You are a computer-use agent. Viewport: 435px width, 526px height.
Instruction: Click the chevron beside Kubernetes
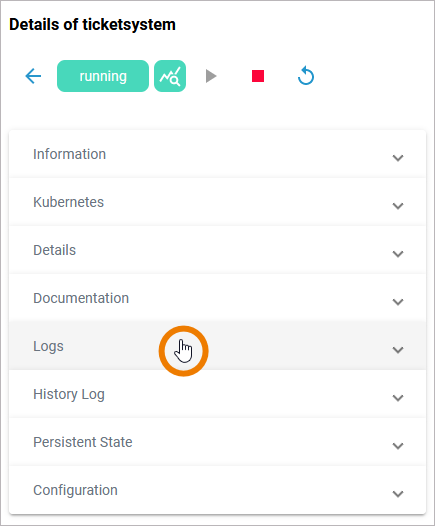(398, 206)
